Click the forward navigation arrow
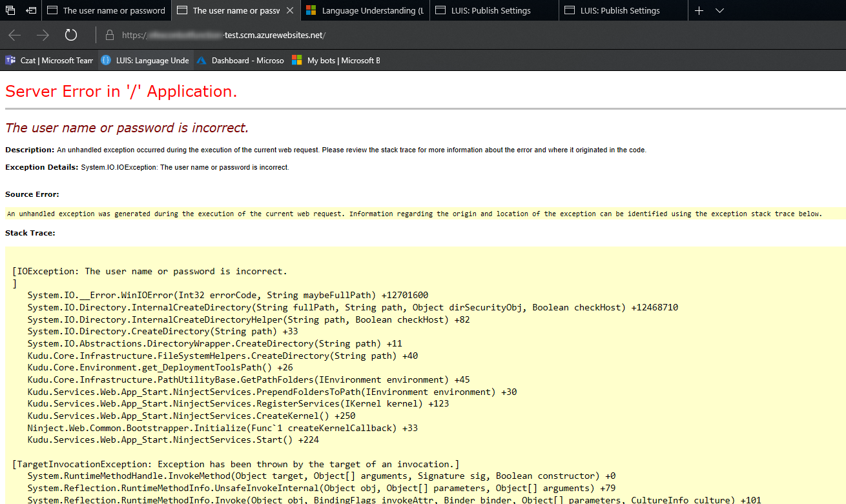 pos(41,35)
